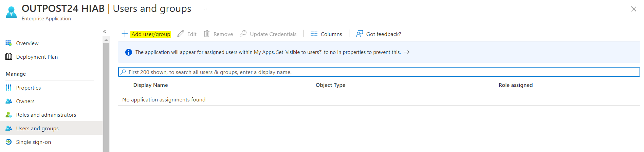Select Properties under Manage
The width and height of the screenshot is (644, 152).
point(29,88)
